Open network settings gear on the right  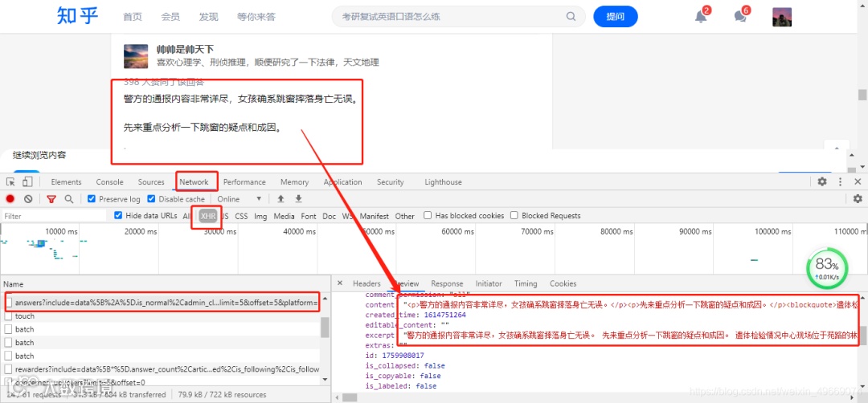tap(858, 199)
